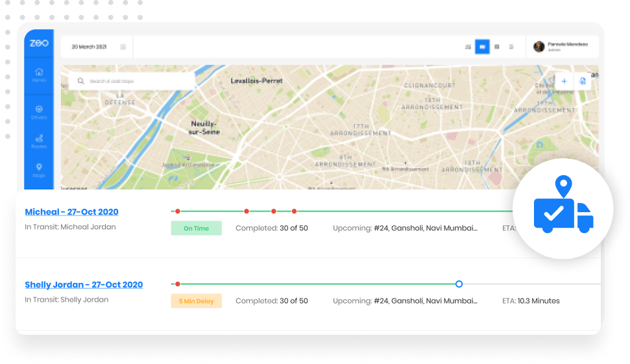Click the third red stop on Micheal's timeline
The image size is (630, 364).
tap(274, 212)
